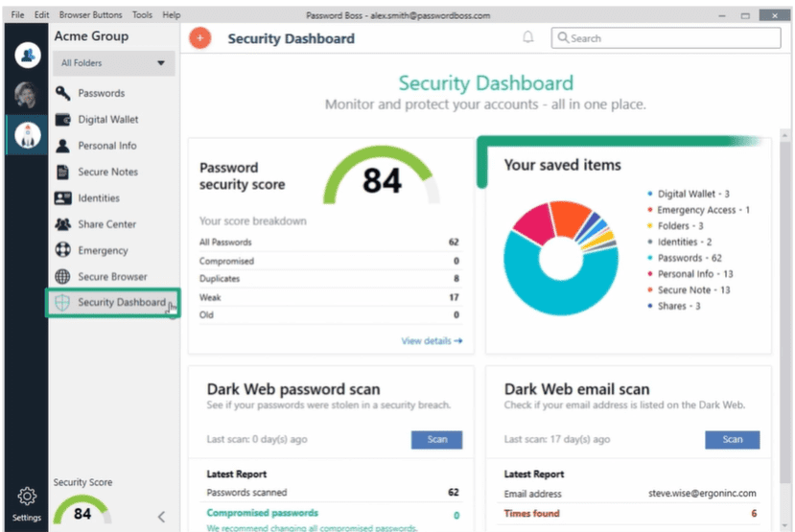Click the Duplicates row in score breakdown
The height and width of the screenshot is (532, 795).
pos(329,279)
